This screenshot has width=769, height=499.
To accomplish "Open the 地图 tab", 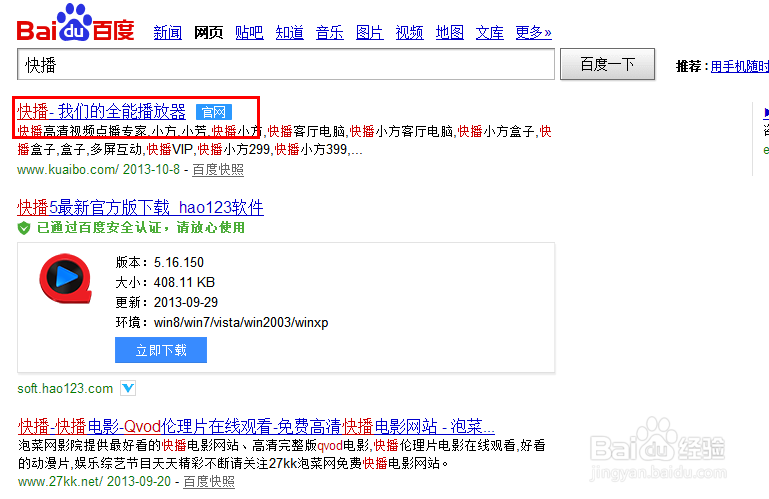I will click(450, 33).
